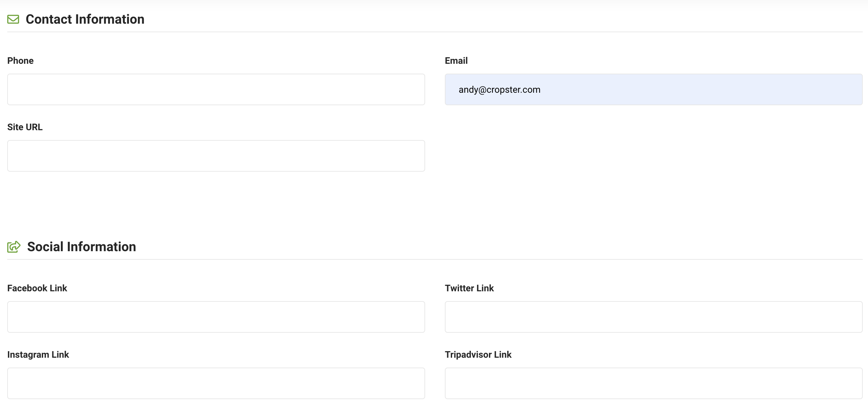Click the Instagram Link input field
The width and height of the screenshot is (868, 409).
pyautogui.click(x=216, y=383)
